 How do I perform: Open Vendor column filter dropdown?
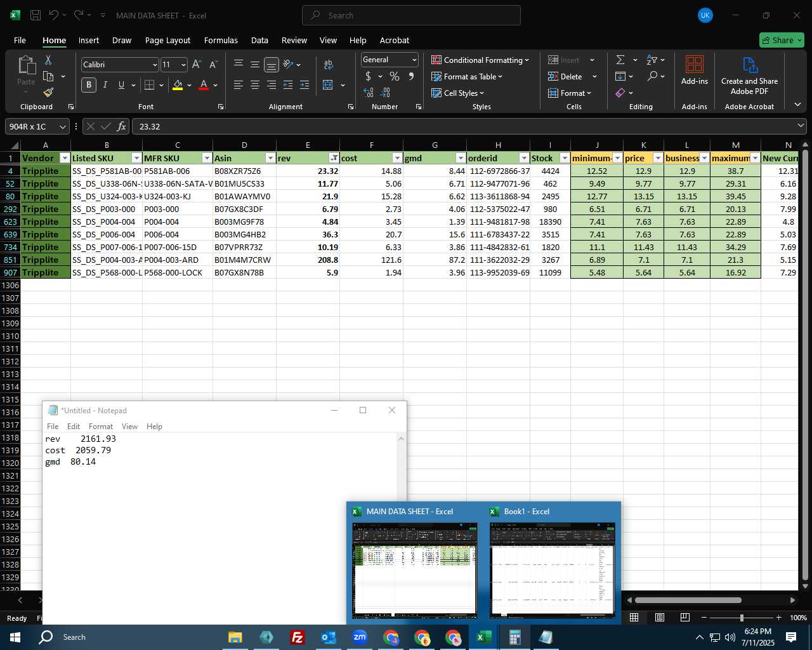[x=64, y=158]
